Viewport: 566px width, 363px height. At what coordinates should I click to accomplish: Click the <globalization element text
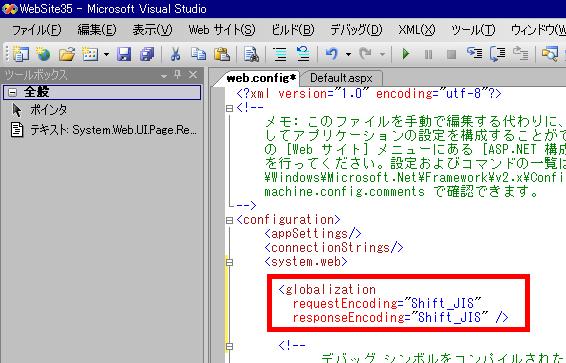[x=327, y=289]
